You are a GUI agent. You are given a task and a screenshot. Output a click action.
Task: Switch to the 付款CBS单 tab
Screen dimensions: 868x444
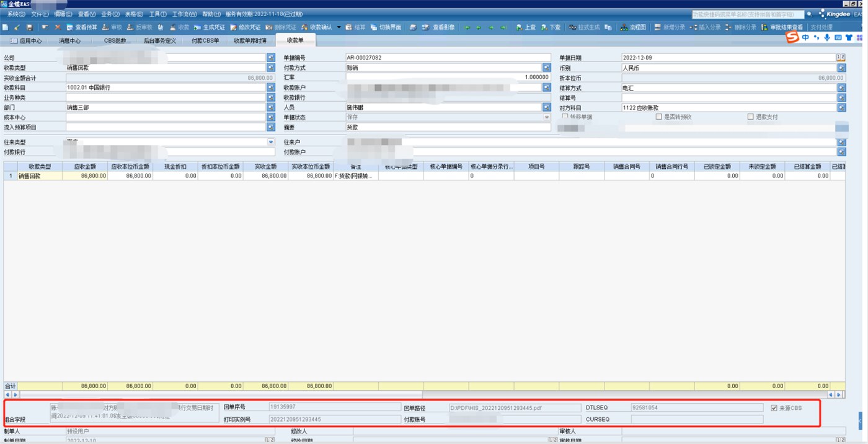(x=205, y=40)
